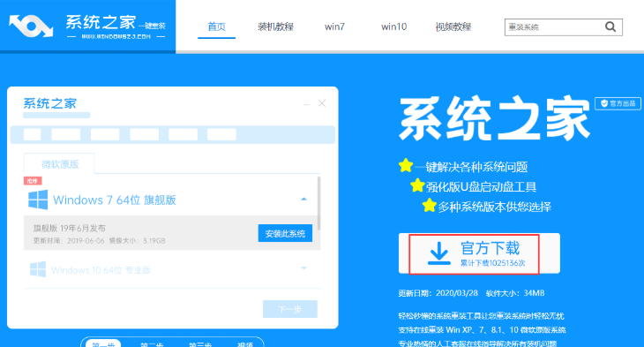Select the 微软原版 tab in preview
This screenshot has height=347, width=644.
pos(60,164)
